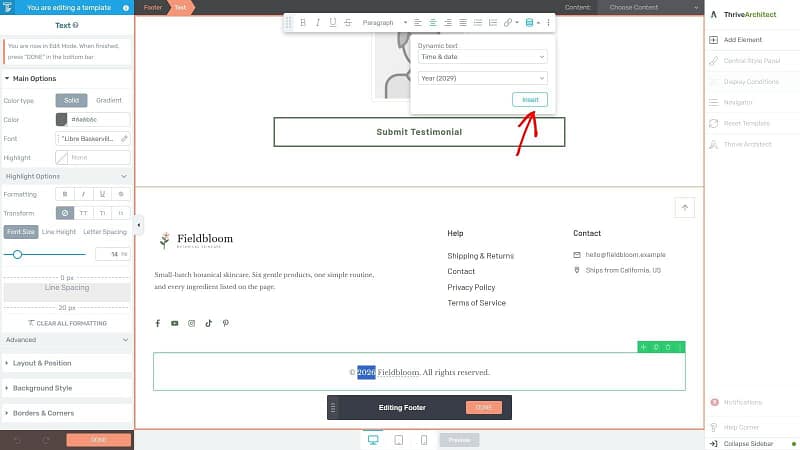
Task: Click the scroll to top arrow
Action: [685, 208]
